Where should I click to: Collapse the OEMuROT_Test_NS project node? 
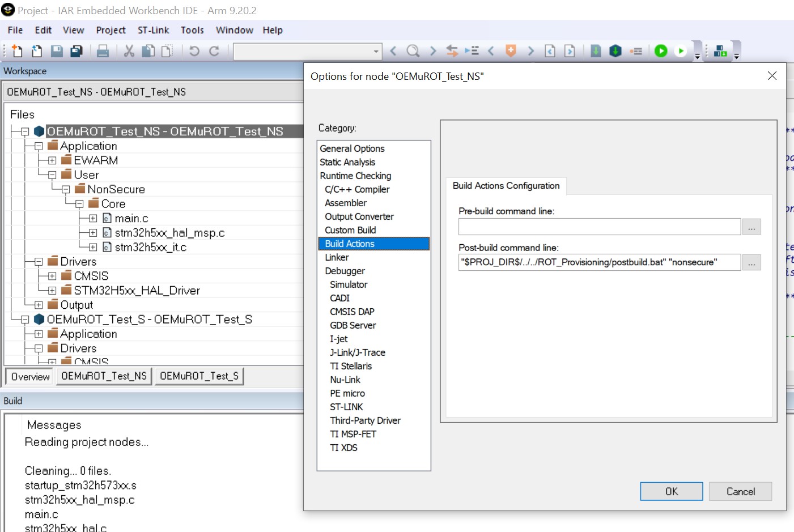[25, 131]
